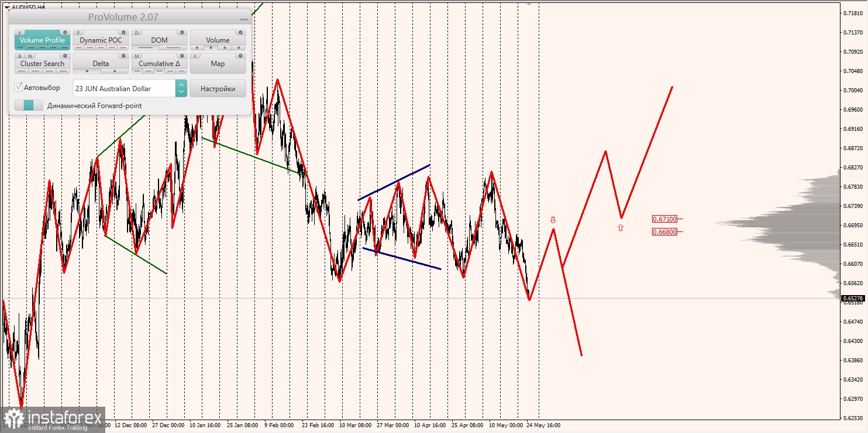
Task: Open DOM gear settings
Action: (x=182, y=32)
